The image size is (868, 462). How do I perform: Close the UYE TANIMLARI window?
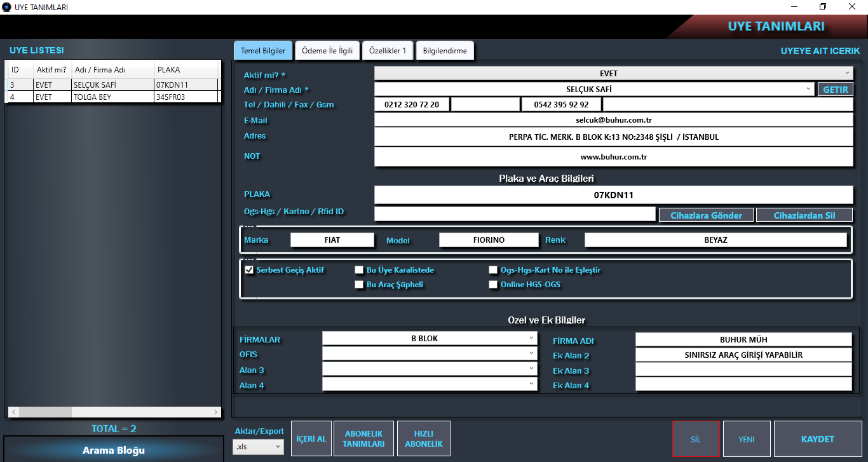coord(852,7)
